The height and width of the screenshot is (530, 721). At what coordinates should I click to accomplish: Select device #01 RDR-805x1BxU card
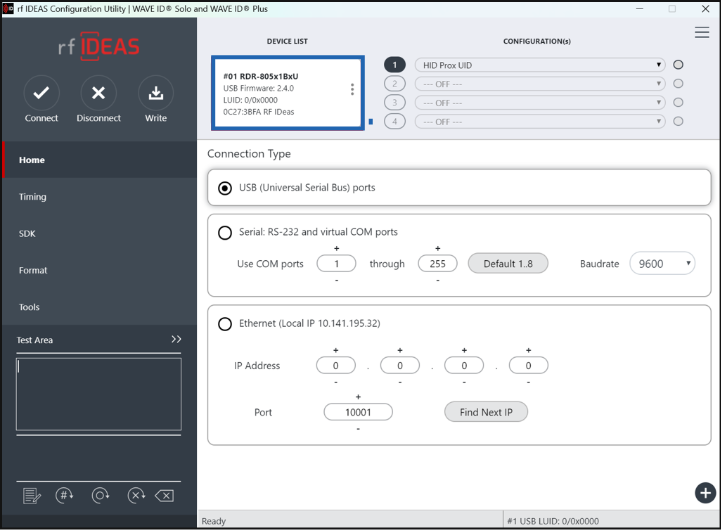[x=288, y=93]
